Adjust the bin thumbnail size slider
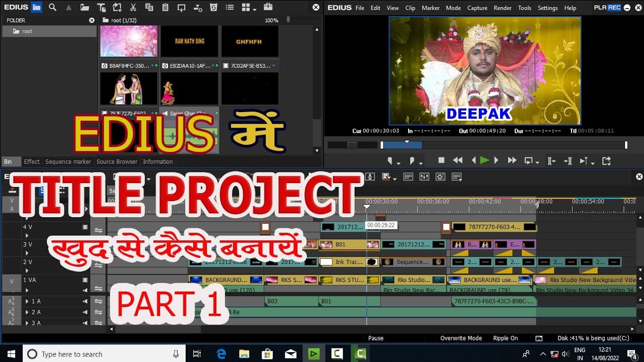This screenshot has width=644, height=362. pos(288,20)
